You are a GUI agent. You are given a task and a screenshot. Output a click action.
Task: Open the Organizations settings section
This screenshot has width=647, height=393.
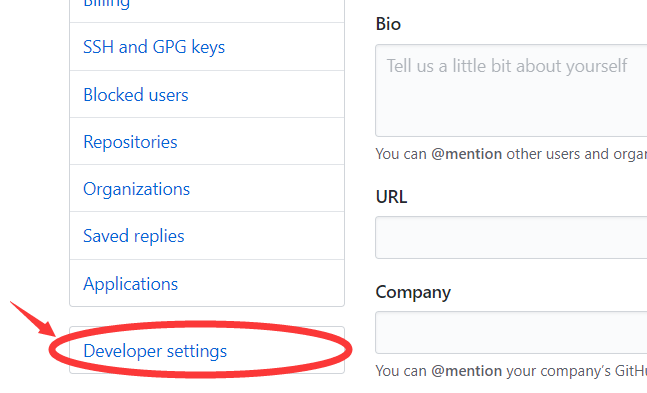pyautogui.click(x=207, y=188)
